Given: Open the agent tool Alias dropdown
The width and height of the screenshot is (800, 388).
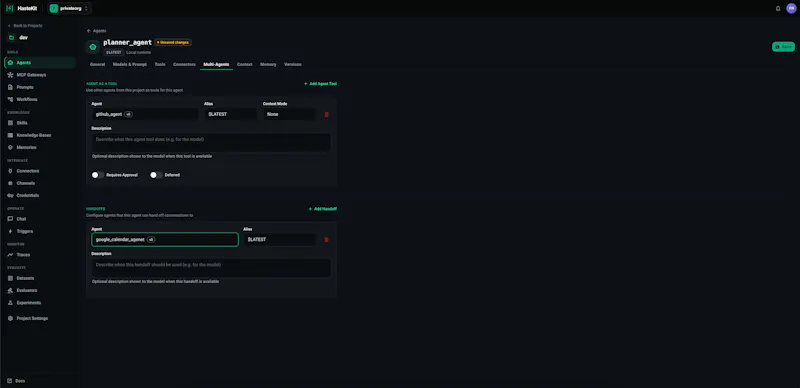Looking at the screenshot, I should (231, 114).
